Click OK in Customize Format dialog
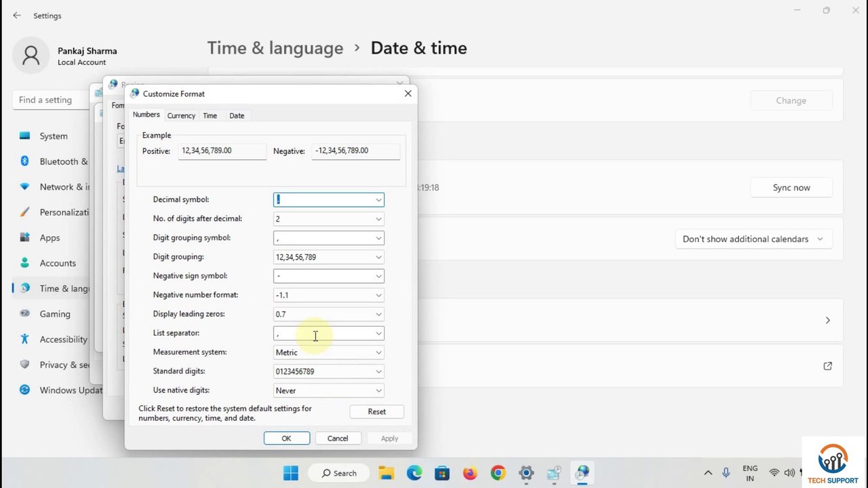 (x=287, y=439)
